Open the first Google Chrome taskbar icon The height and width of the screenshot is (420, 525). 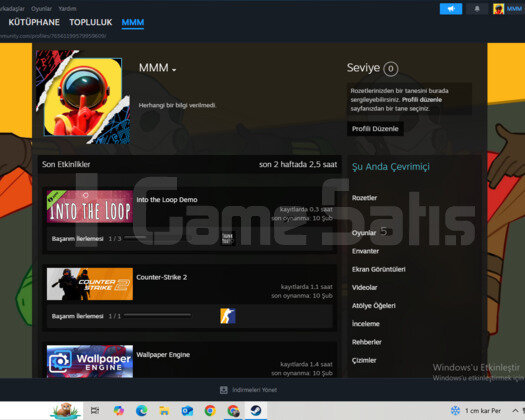tap(210, 411)
